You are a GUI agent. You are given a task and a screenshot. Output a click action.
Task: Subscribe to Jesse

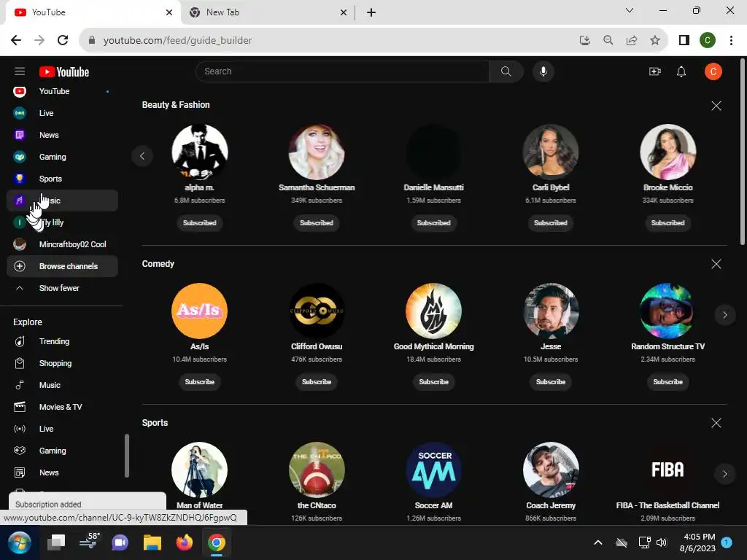[551, 382]
